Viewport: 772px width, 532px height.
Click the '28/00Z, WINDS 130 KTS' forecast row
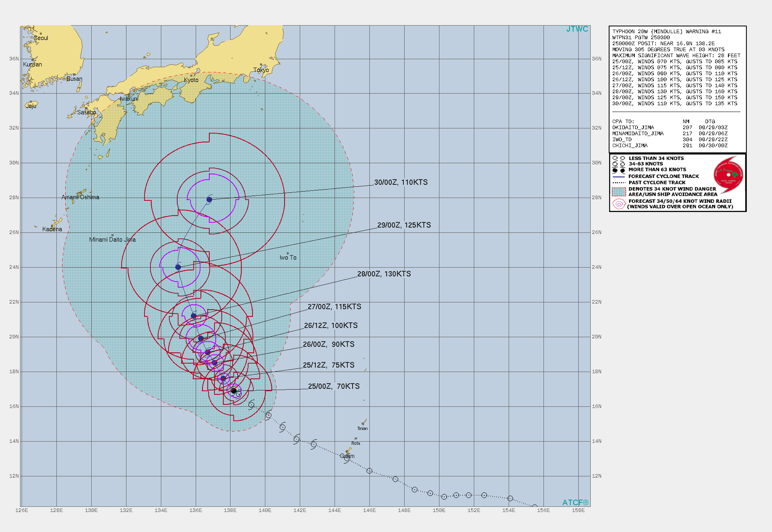point(674,92)
